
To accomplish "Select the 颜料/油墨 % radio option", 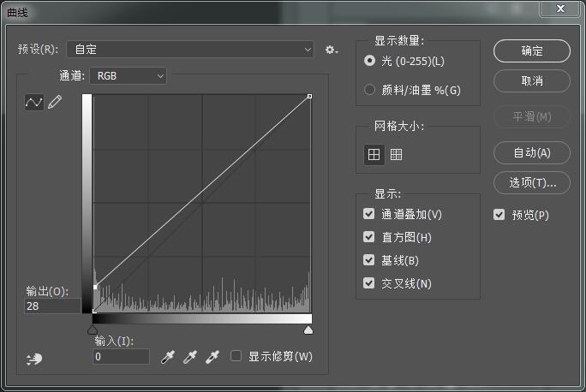I will coord(369,90).
